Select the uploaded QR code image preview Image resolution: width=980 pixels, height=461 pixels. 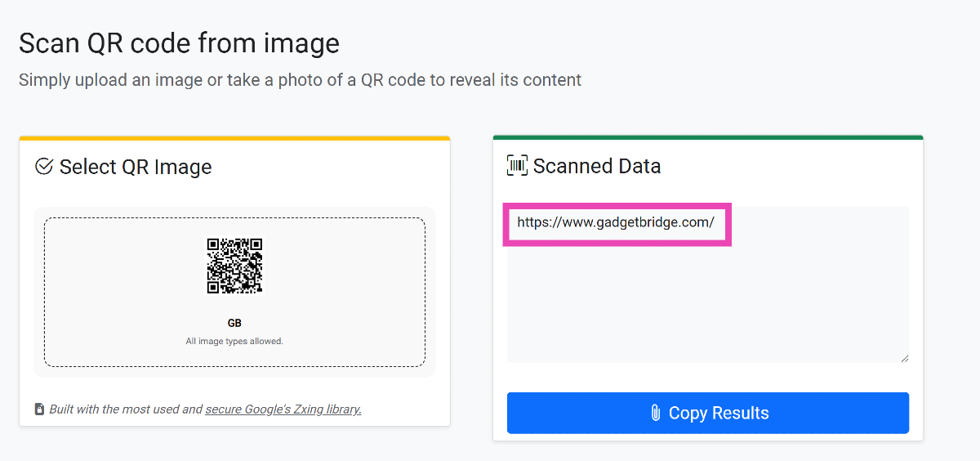(234, 266)
